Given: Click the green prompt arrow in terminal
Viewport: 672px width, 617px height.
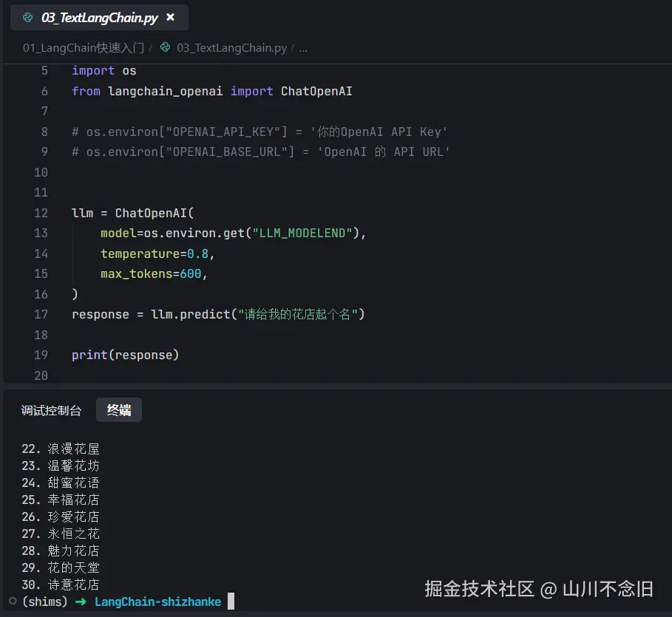Looking at the screenshot, I should [81, 601].
